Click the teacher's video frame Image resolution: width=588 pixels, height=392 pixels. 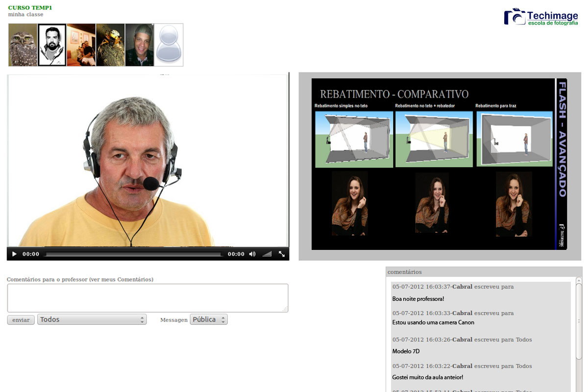pos(147,160)
